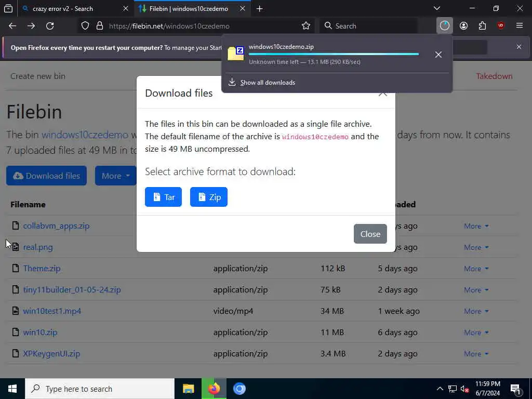Open the XPKeygenUI.zip file link
The height and width of the screenshot is (399, 532).
click(51, 353)
